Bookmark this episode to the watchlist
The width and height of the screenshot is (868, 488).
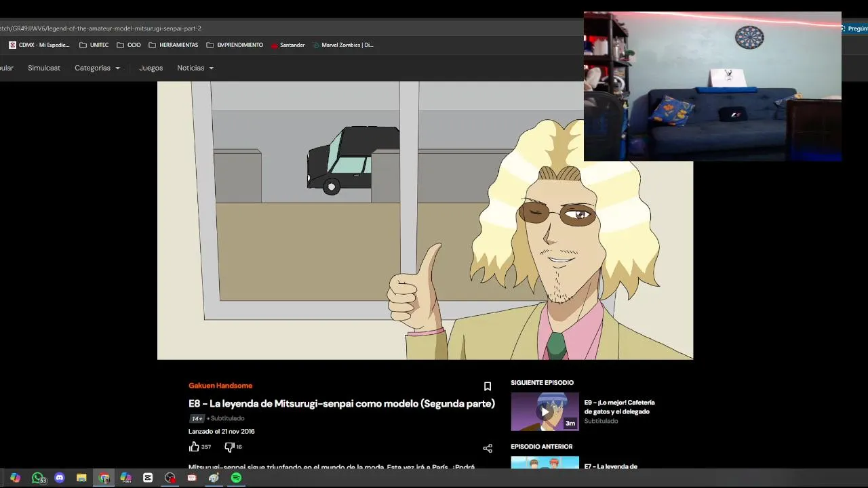[487, 386]
